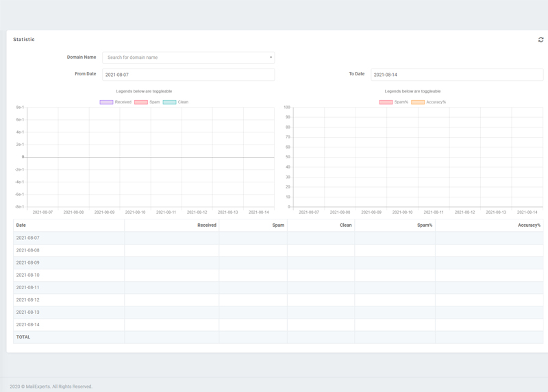Click the Date column header
The width and height of the screenshot is (548, 392).
(21, 225)
